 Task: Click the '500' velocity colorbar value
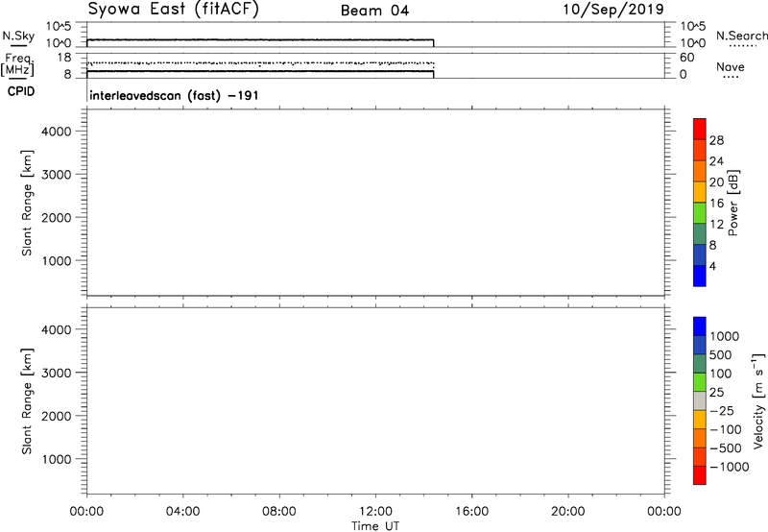720,355
